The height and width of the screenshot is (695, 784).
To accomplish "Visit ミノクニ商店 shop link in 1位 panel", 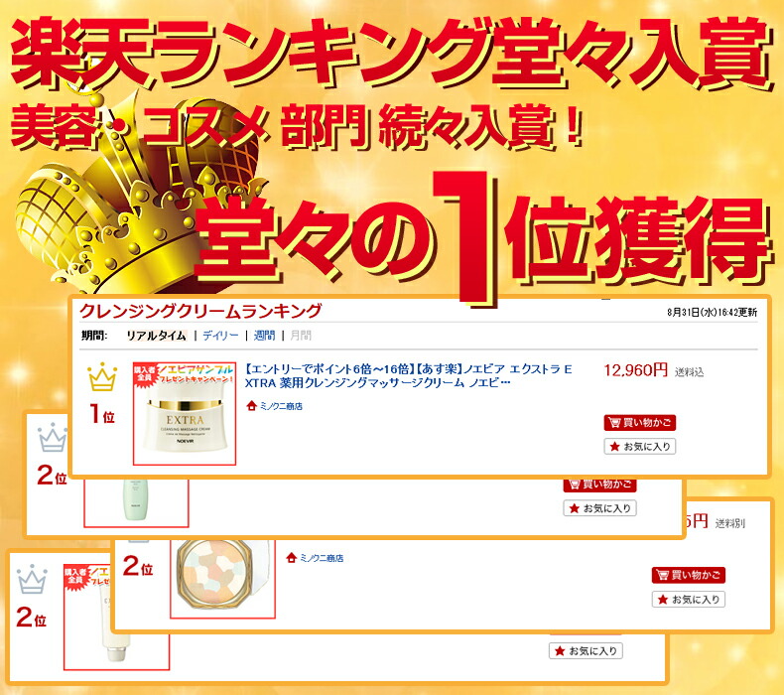I will click(281, 406).
